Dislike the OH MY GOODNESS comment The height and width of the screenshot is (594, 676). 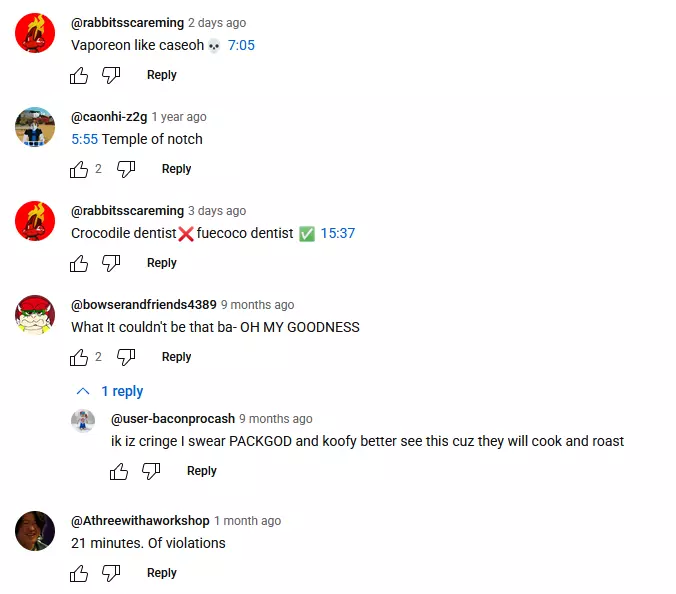pyautogui.click(x=126, y=357)
